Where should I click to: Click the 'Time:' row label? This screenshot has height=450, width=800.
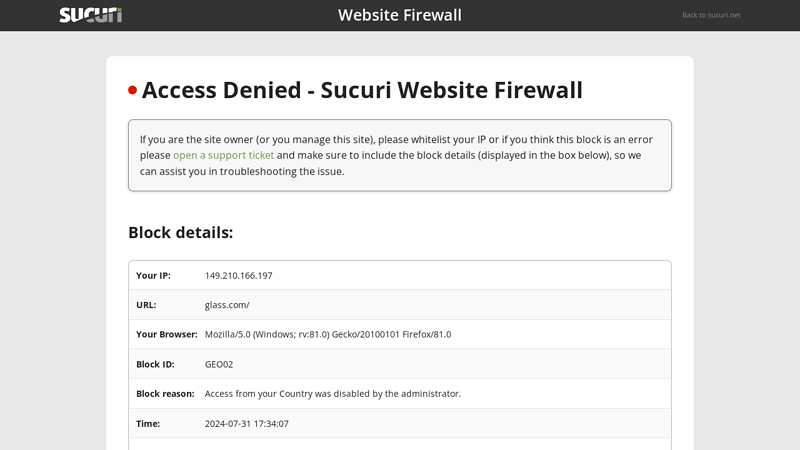(148, 423)
